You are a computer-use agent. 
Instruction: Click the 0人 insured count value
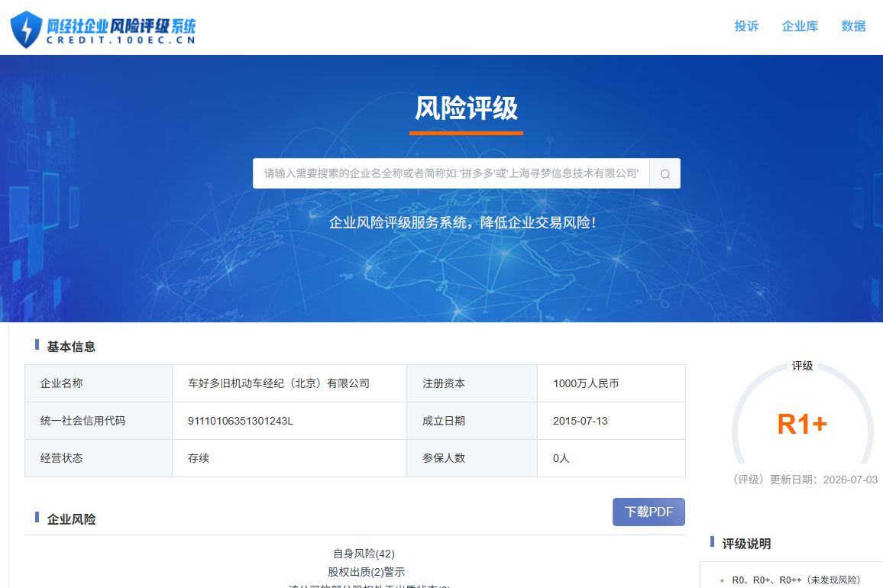tap(561, 458)
